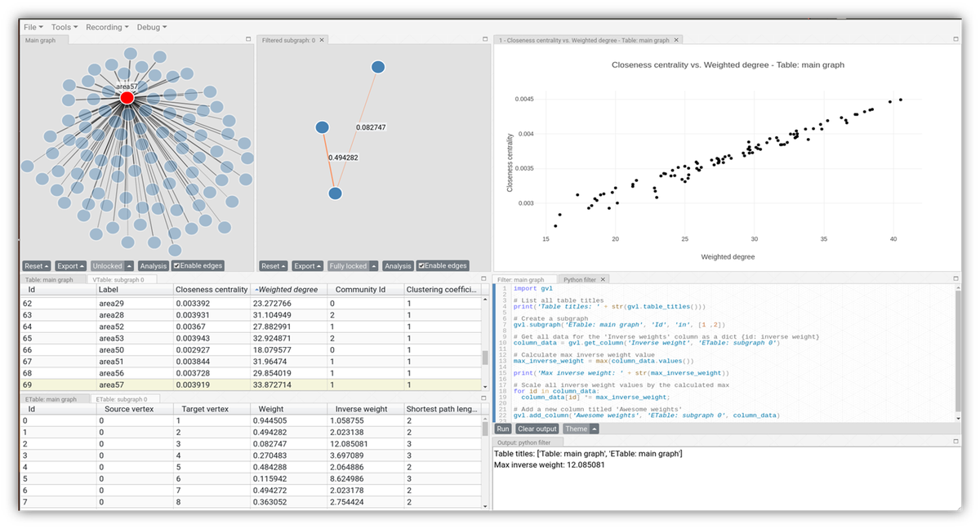Run Analysis on the main graph

(x=153, y=265)
